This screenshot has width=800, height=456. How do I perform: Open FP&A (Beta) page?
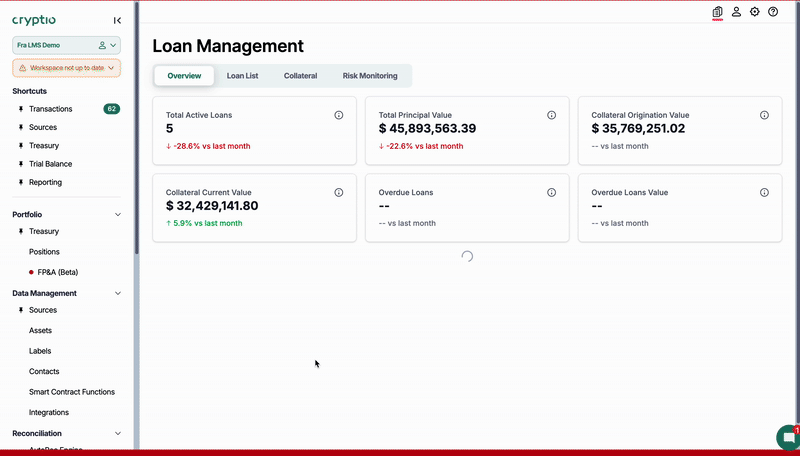(x=58, y=272)
